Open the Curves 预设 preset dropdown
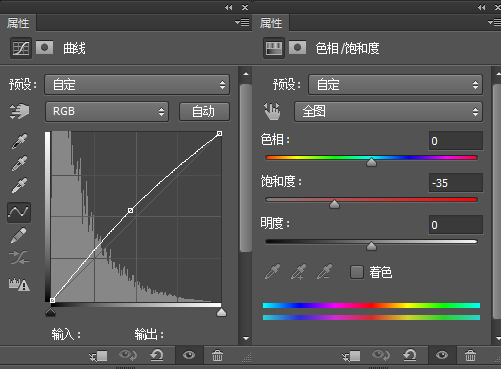Viewport: 501px width, 369px height. point(137,85)
